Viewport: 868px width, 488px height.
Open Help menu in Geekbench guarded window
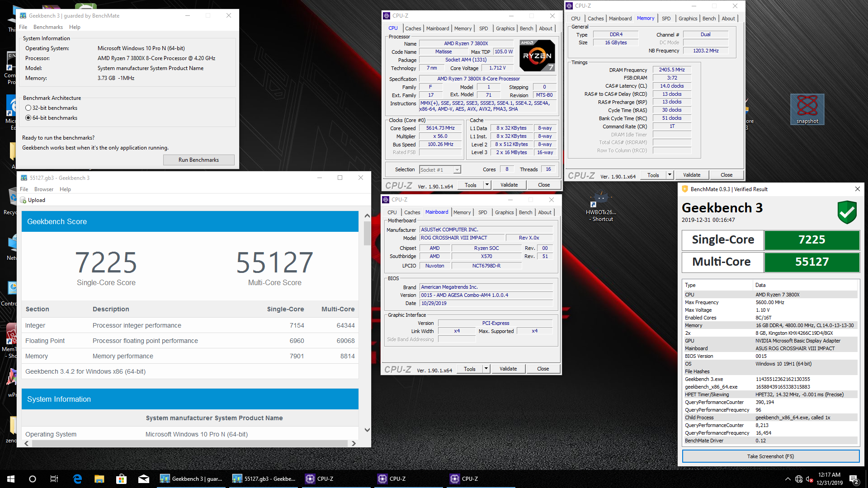pos(75,27)
